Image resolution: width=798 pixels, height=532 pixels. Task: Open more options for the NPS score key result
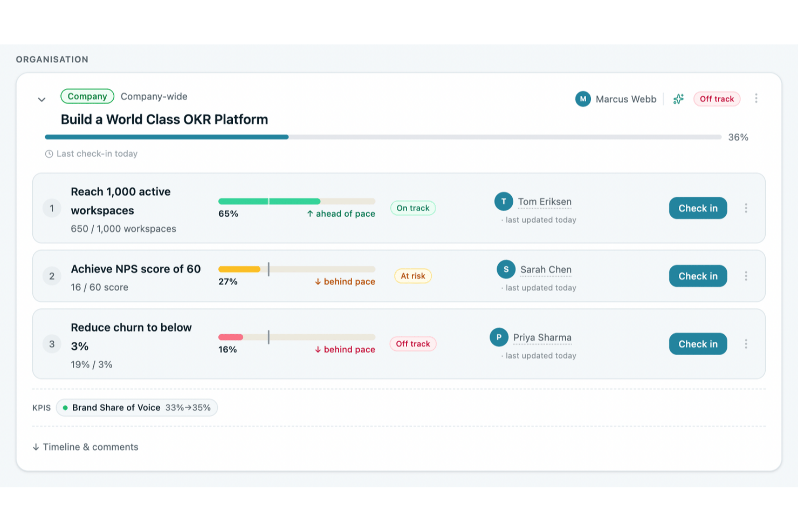click(x=746, y=276)
